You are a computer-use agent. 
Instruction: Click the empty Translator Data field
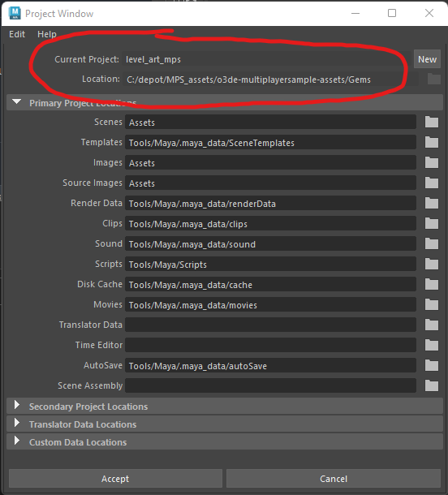click(270, 325)
